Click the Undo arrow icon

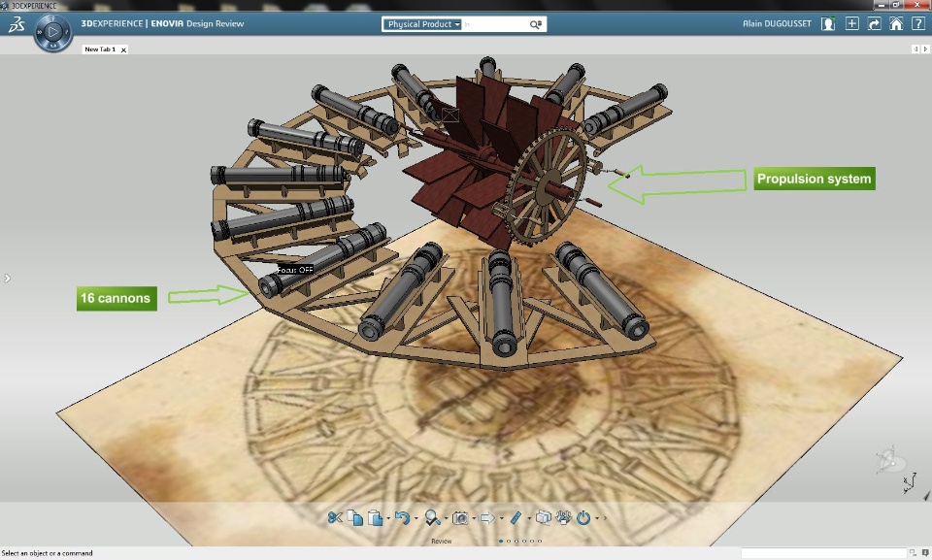(402, 518)
